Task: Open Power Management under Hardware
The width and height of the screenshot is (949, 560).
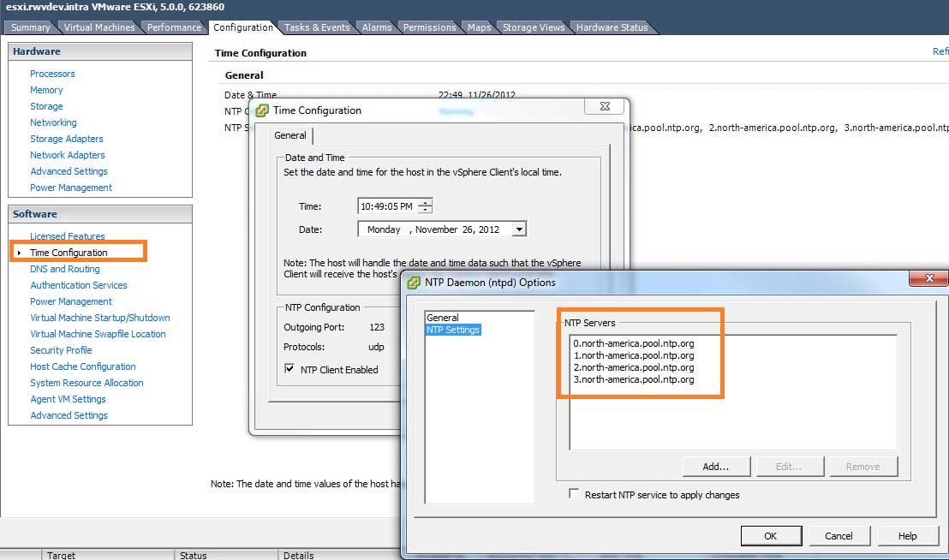Action: pos(71,188)
